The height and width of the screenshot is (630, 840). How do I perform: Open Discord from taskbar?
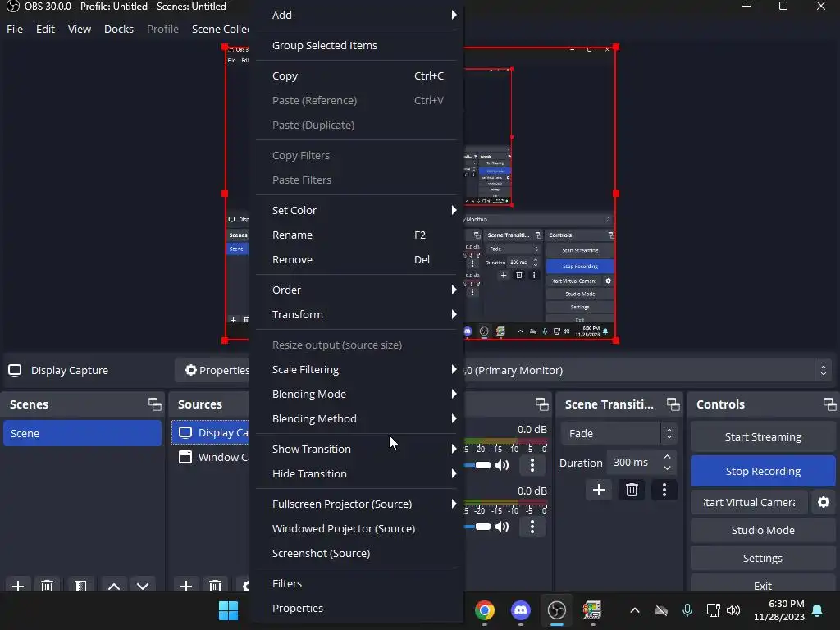tap(521, 610)
